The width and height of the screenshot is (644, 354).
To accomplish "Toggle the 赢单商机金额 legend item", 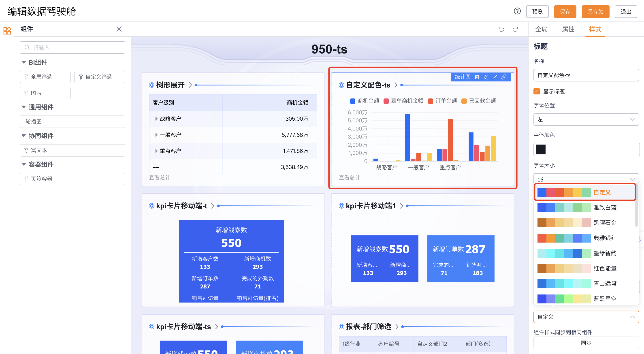I will 403,101.
